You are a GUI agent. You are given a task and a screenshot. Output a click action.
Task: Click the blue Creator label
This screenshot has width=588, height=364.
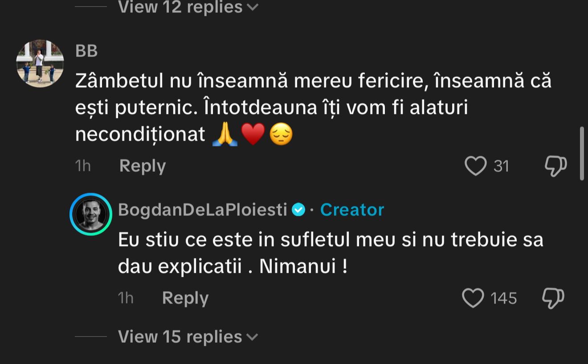pos(352,210)
